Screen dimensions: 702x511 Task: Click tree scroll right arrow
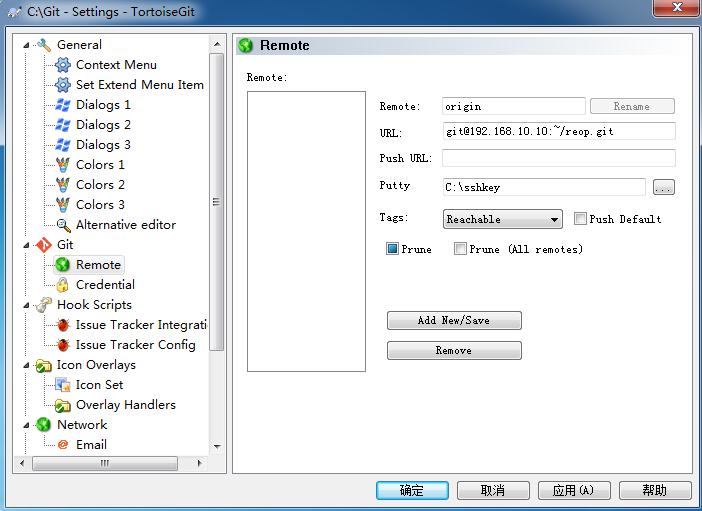200,463
